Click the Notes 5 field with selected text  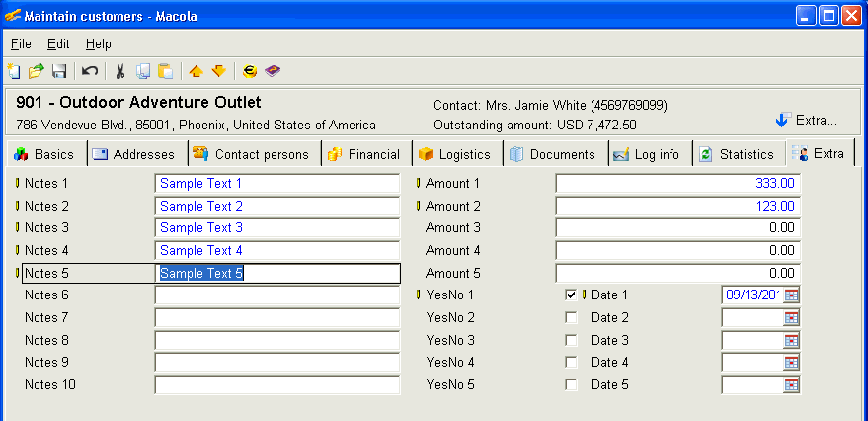277,273
